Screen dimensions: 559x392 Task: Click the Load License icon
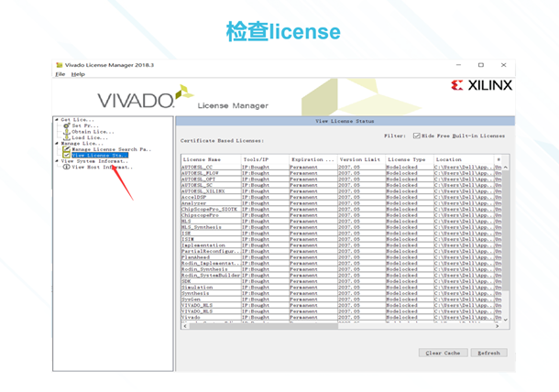67,137
